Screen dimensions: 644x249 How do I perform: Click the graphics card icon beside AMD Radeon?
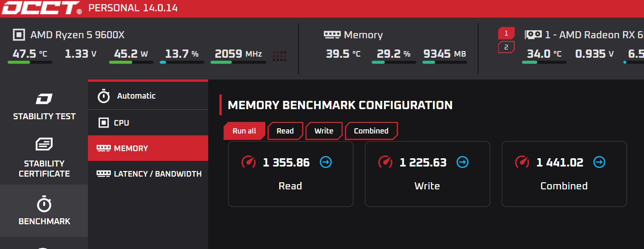[x=533, y=35]
